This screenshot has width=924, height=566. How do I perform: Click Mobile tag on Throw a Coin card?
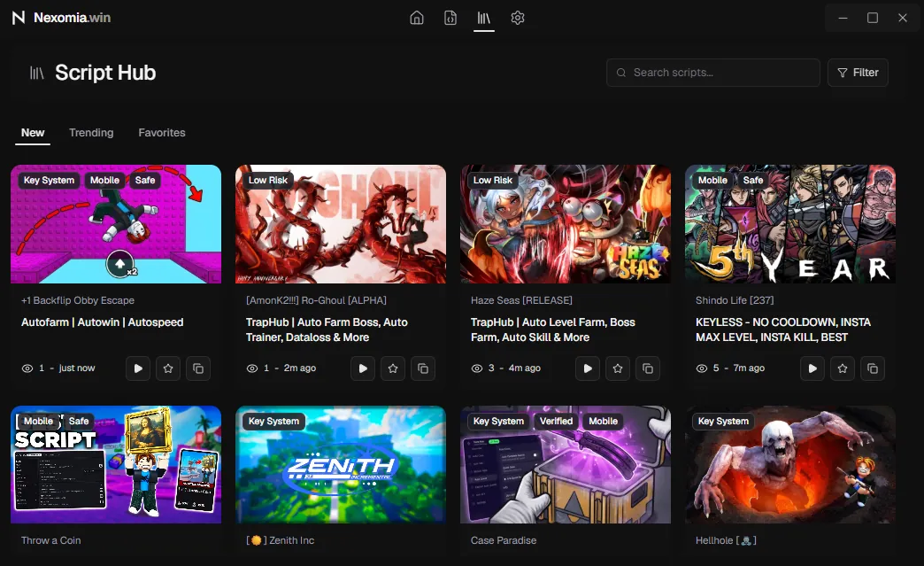click(x=38, y=421)
